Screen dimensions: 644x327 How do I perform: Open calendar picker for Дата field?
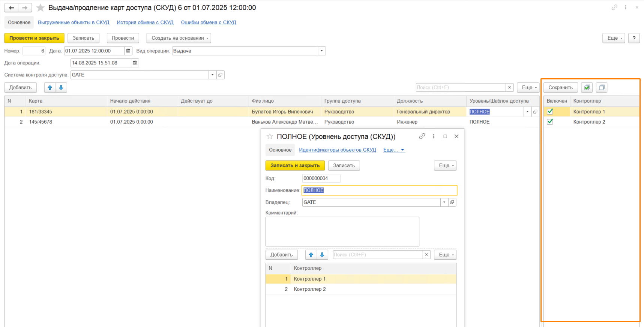click(x=128, y=51)
